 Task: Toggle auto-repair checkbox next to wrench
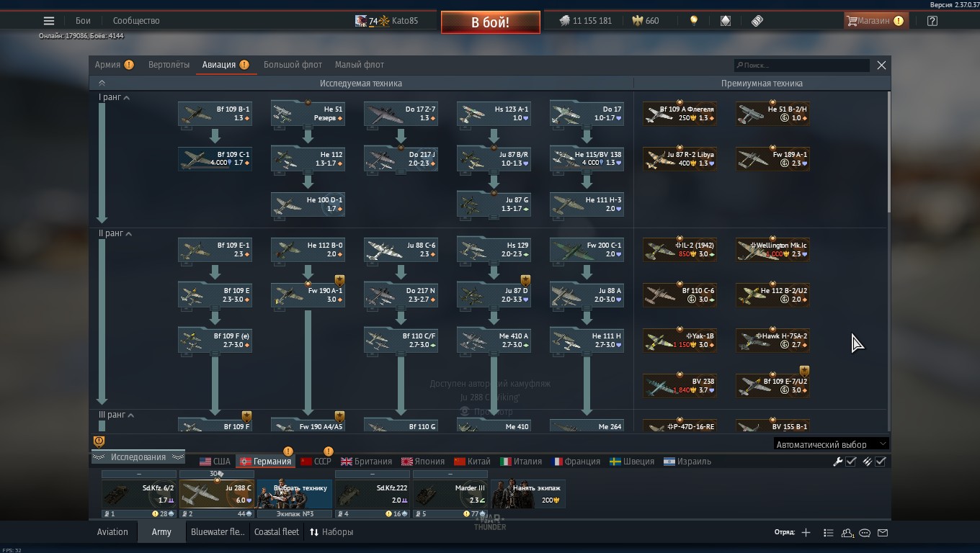pos(851,462)
